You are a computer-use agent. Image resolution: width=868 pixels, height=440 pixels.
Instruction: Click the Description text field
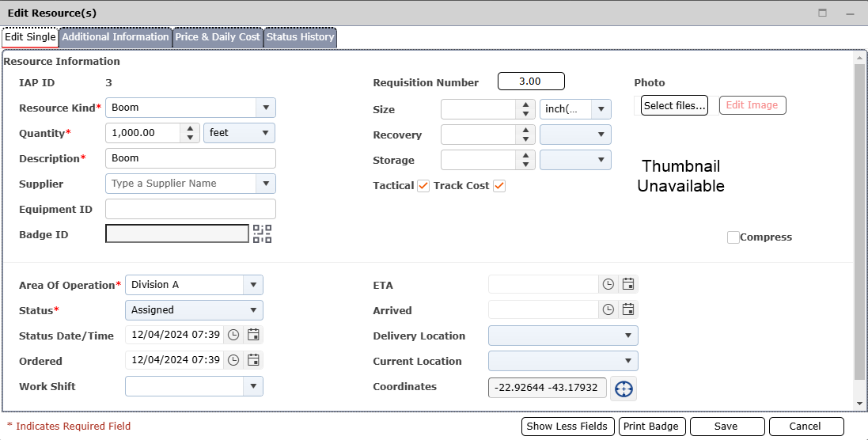191,158
